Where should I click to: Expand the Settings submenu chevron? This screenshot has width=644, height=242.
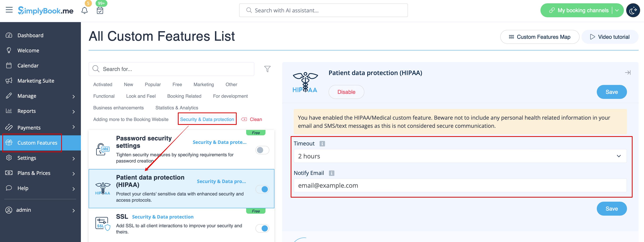click(x=74, y=159)
